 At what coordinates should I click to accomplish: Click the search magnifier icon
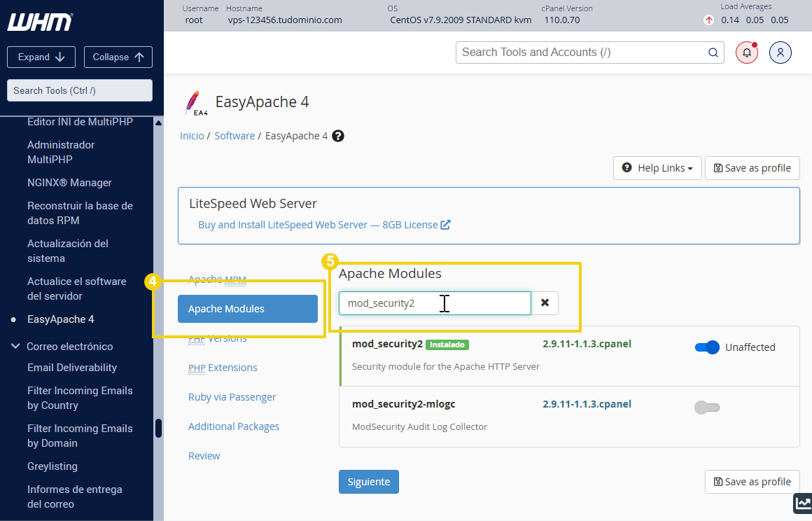tap(713, 53)
